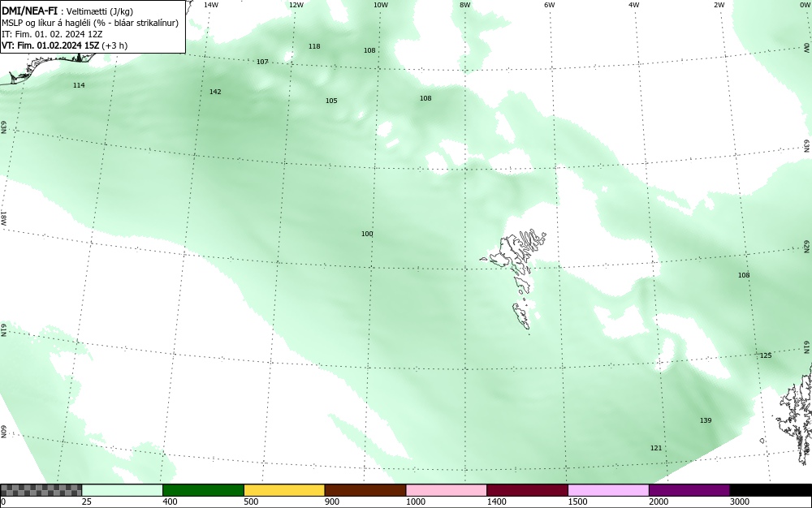This screenshot has height=508, width=812.
Task: Click the 121 value on the map
Action: click(x=656, y=448)
